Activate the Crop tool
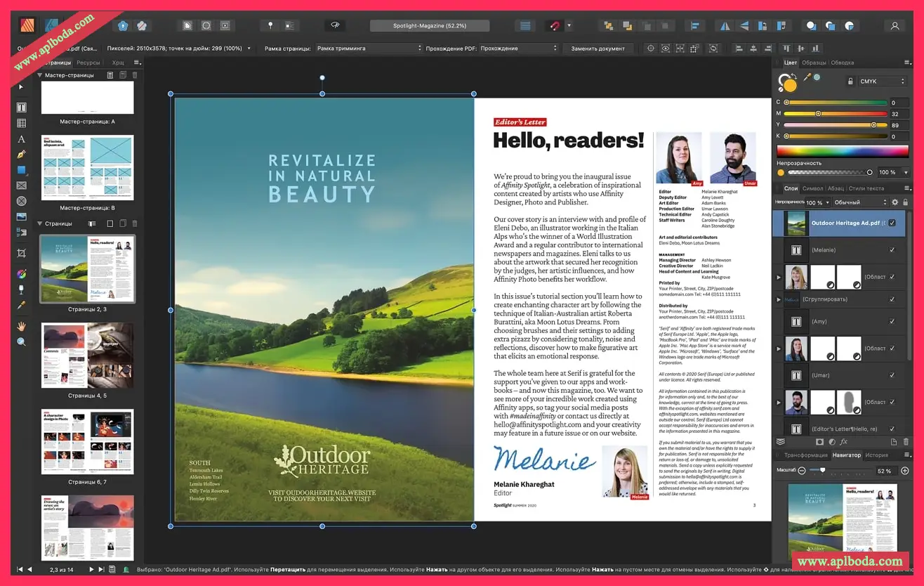 click(x=21, y=253)
